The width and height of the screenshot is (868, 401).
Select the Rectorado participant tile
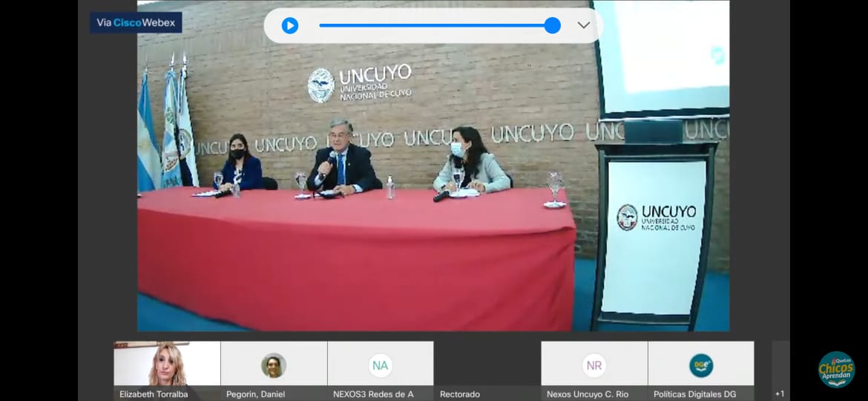tap(487, 371)
